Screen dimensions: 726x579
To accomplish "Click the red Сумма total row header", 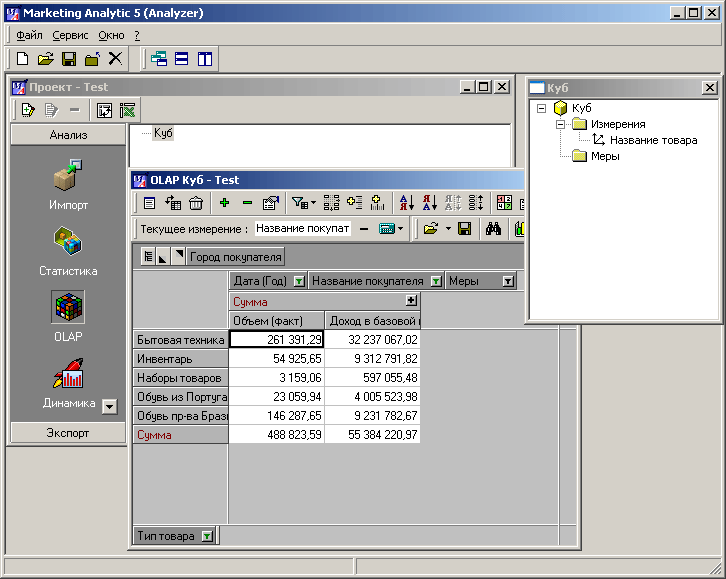I will 181,435.
